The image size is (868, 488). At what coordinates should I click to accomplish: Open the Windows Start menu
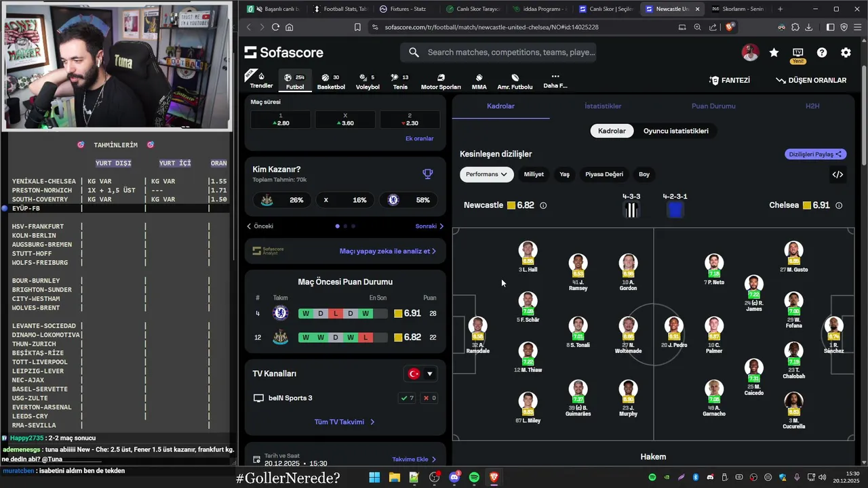tap(374, 477)
